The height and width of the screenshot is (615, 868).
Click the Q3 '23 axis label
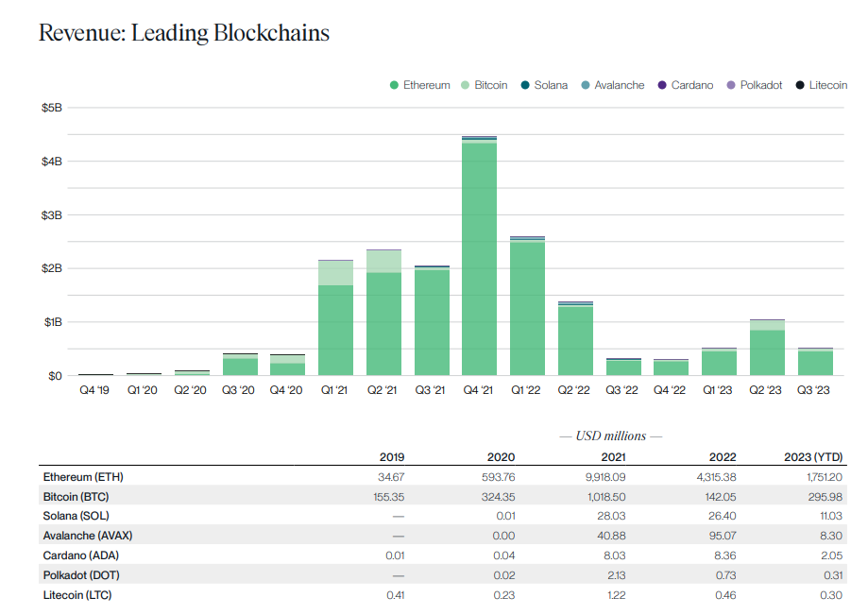point(813,390)
